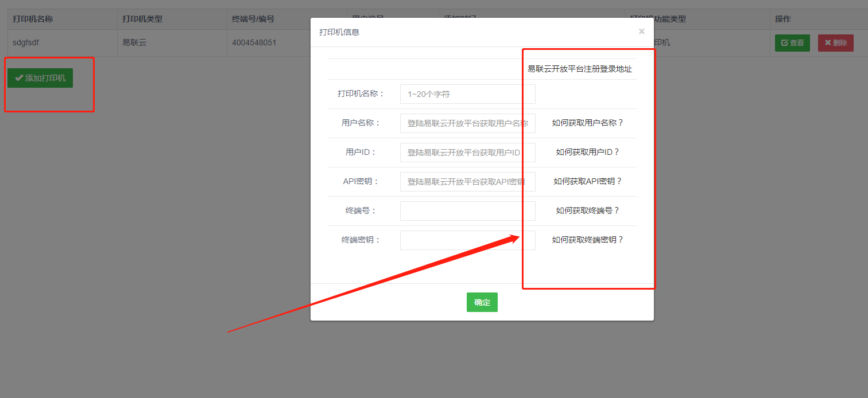868x398 pixels.
Task: Click the 添加打印机 button
Action: (40, 78)
